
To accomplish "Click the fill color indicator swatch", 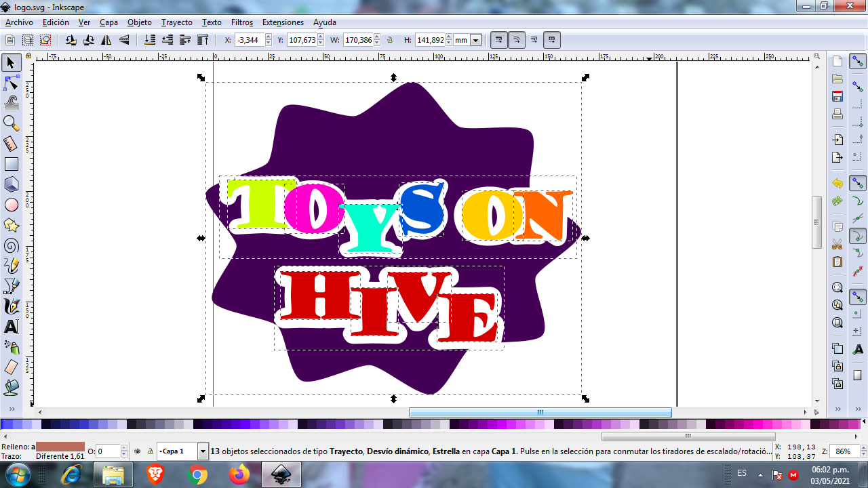I will pos(60,447).
